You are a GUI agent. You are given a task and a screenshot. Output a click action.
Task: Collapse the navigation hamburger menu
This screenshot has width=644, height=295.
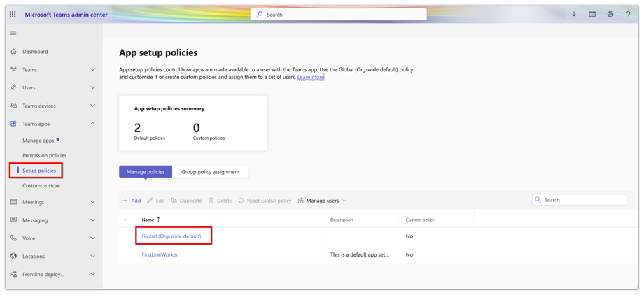tap(13, 33)
